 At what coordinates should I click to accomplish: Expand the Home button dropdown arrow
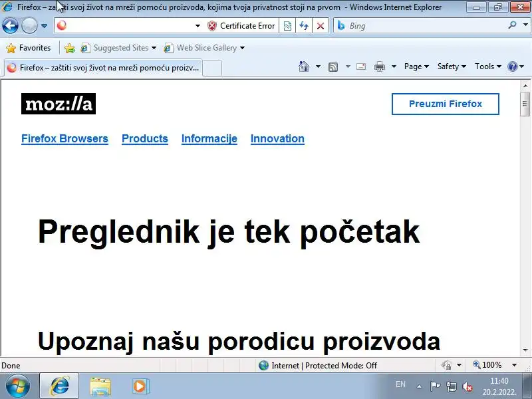pos(318,66)
